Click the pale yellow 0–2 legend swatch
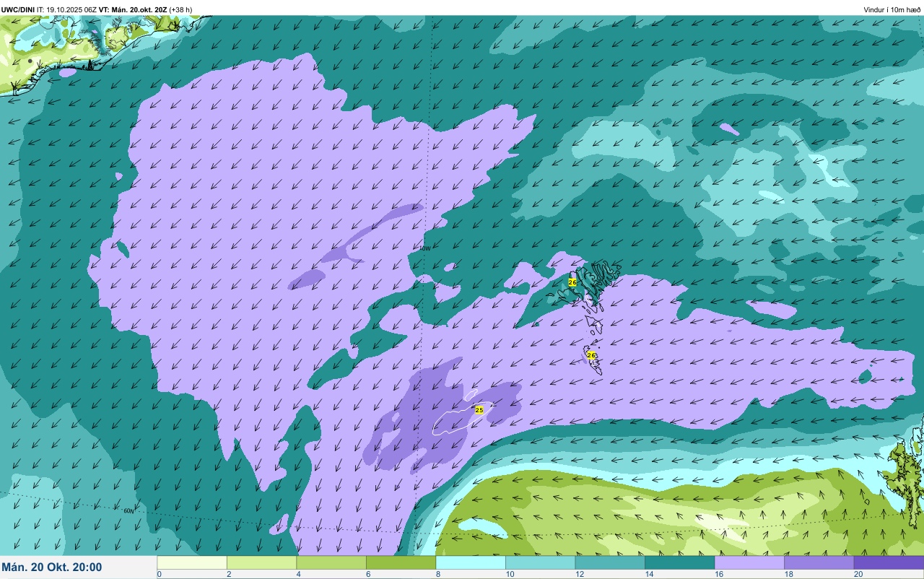This screenshot has width=924, height=579. pos(192,562)
